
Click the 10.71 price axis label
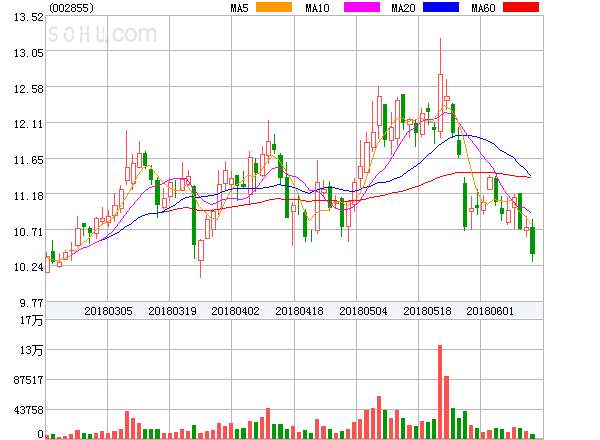tap(29, 232)
